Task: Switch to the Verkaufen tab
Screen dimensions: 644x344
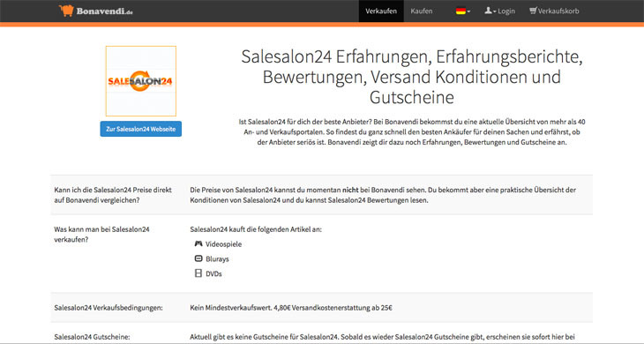Action: pyautogui.click(x=381, y=11)
